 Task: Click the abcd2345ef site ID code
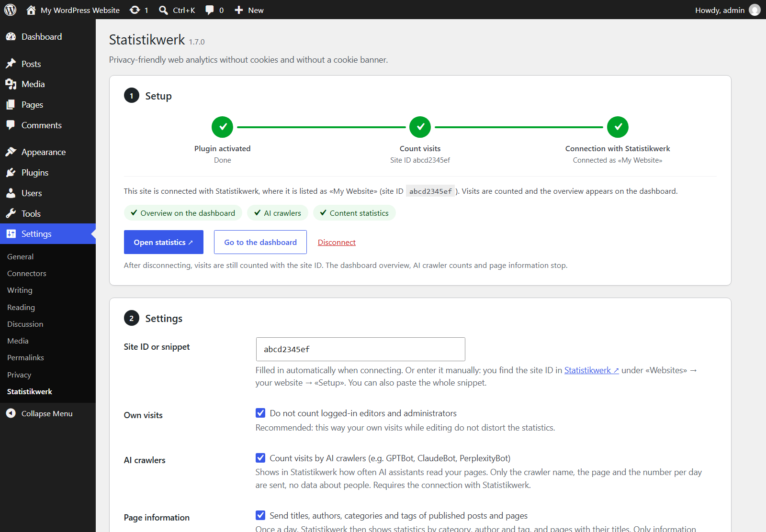430,191
